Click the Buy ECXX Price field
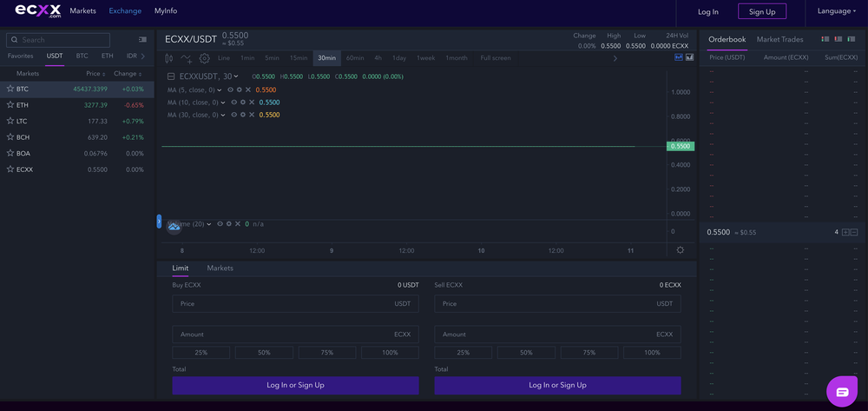The height and width of the screenshot is (411, 868). point(296,303)
